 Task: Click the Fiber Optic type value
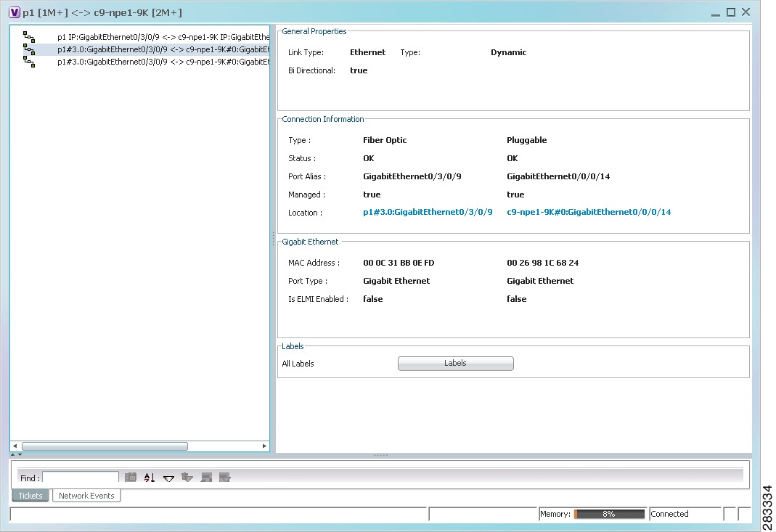[x=385, y=140]
